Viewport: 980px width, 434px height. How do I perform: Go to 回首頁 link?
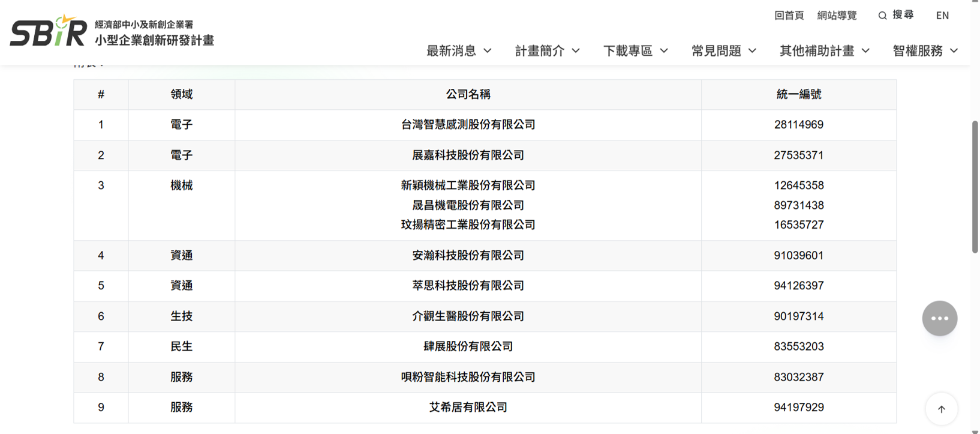tap(789, 16)
